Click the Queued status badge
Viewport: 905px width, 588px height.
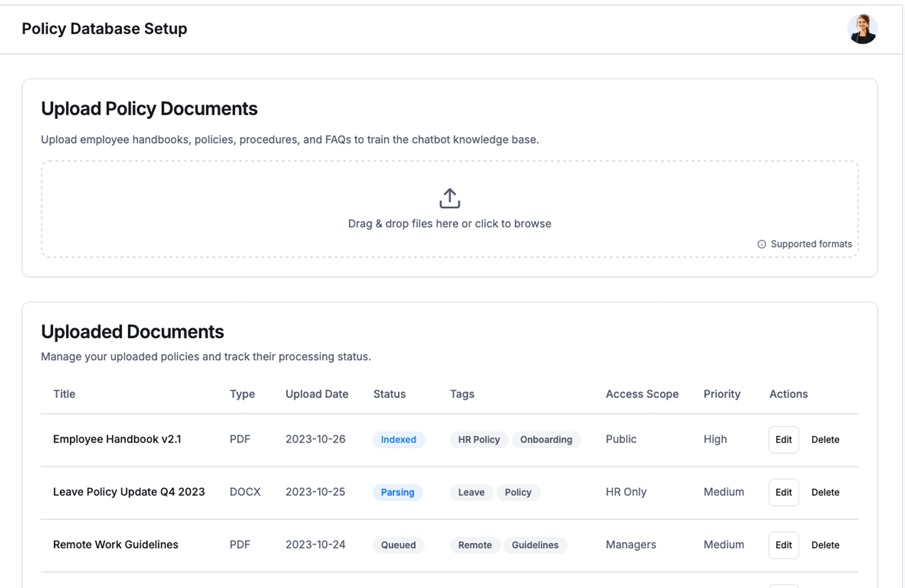pos(398,545)
